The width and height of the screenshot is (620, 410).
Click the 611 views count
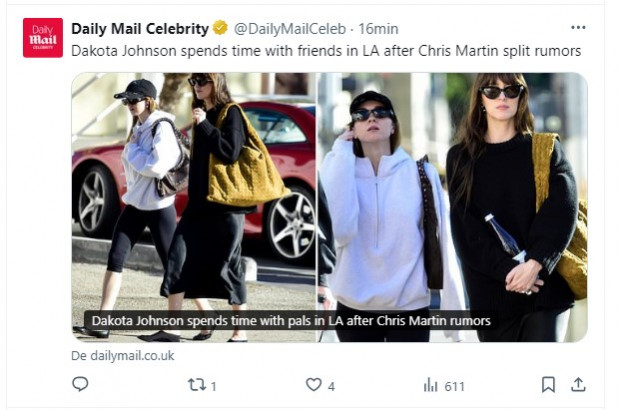[454, 386]
